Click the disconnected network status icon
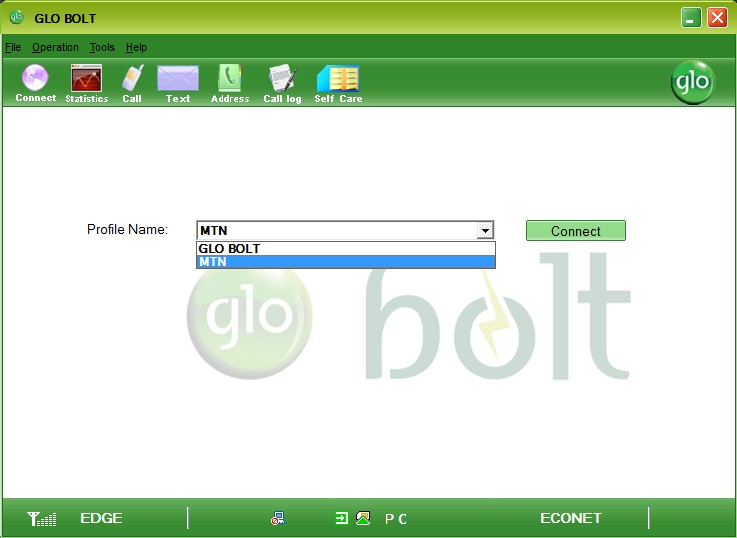This screenshot has width=737, height=538. [x=277, y=518]
